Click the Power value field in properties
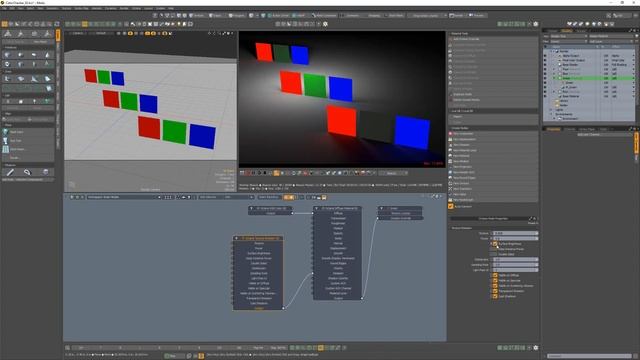Screen dimensions: 640x360 coord(515,238)
